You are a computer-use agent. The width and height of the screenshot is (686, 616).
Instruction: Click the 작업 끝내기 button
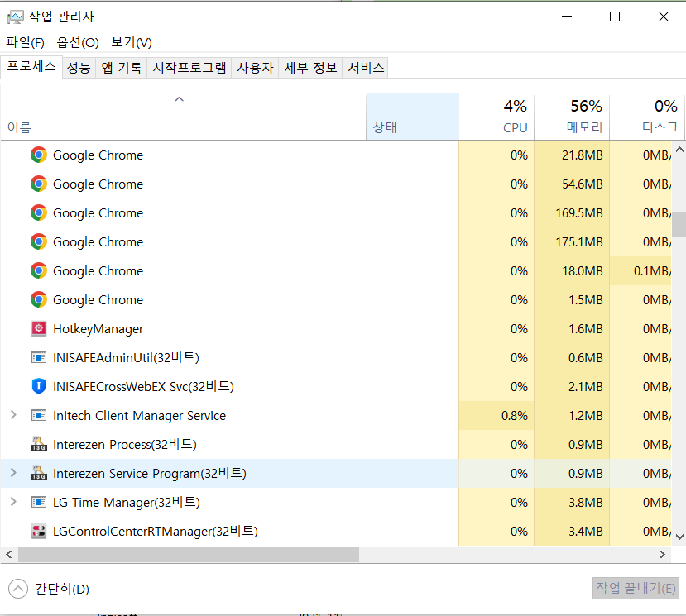[634, 588]
